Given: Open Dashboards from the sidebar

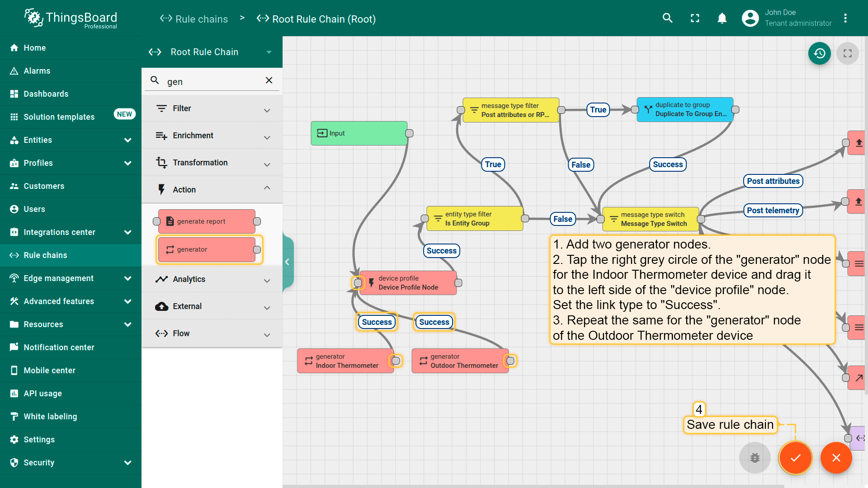Looking at the screenshot, I should tap(46, 94).
